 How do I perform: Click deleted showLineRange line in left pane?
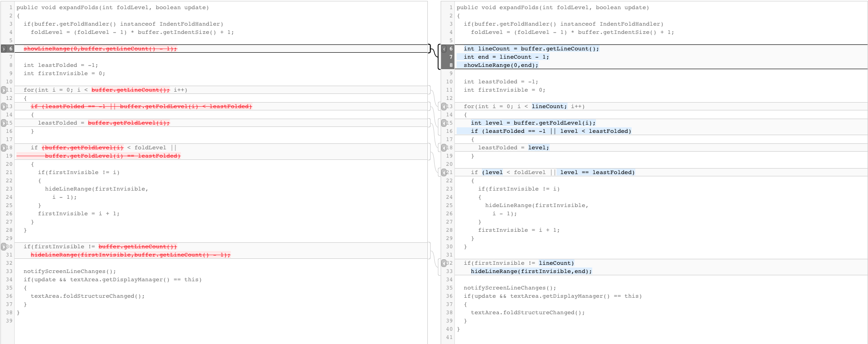(100, 49)
